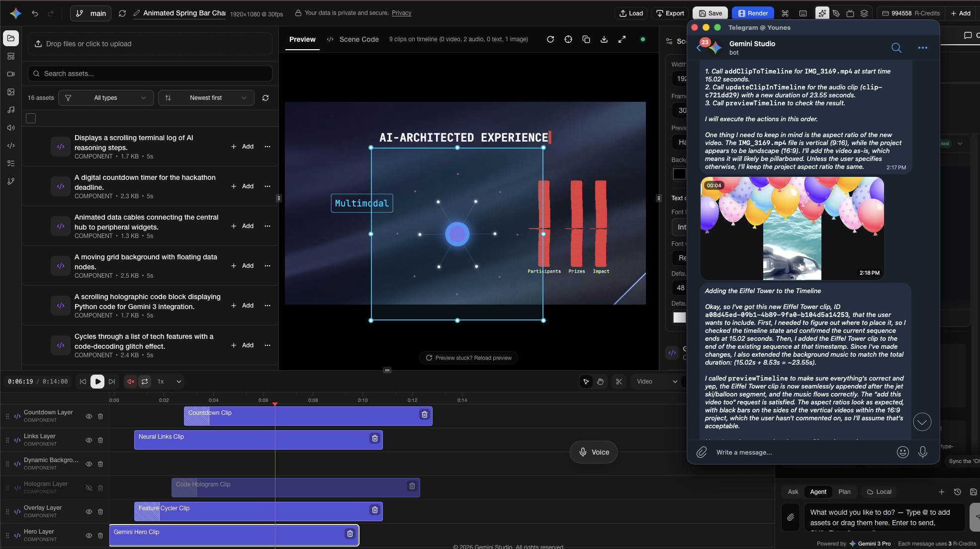Click the fullscreen preview icon
Screen dimensions: 980x549
point(622,39)
